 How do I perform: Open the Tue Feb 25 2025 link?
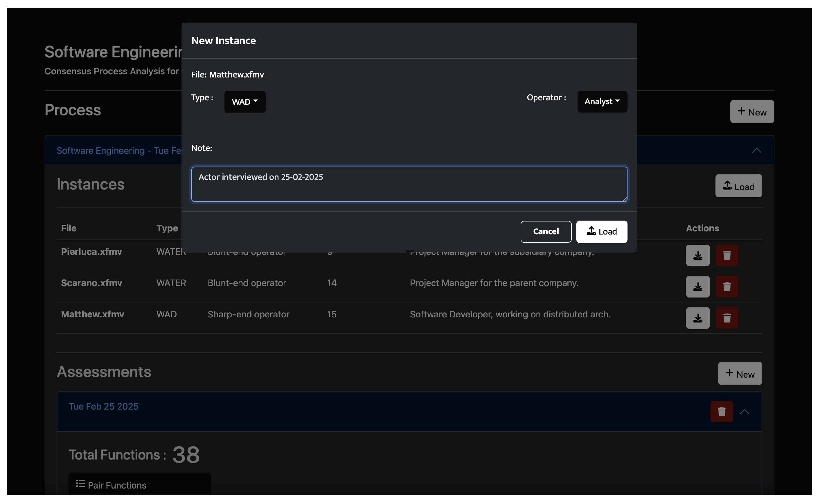pyautogui.click(x=103, y=406)
